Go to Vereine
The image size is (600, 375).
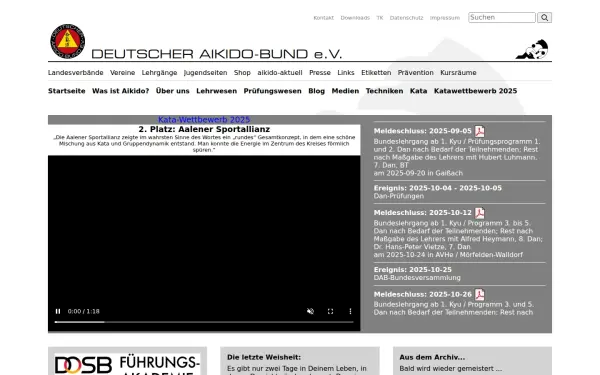click(122, 73)
